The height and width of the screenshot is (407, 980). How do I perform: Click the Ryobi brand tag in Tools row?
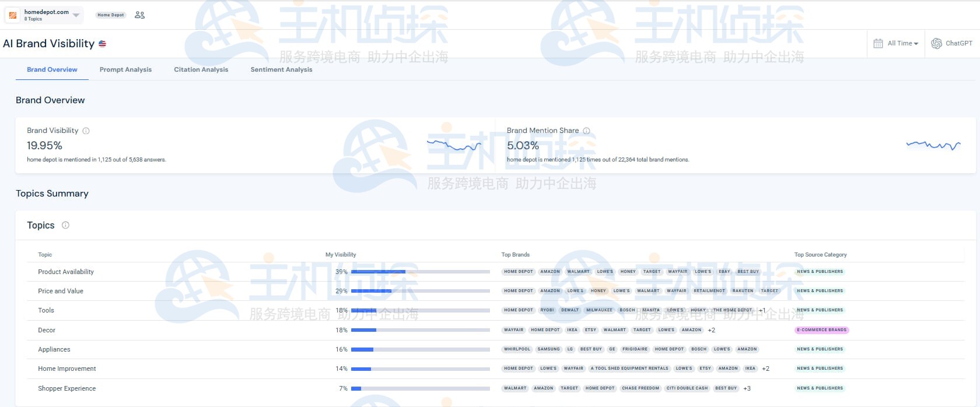pyautogui.click(x=547, y=310)
